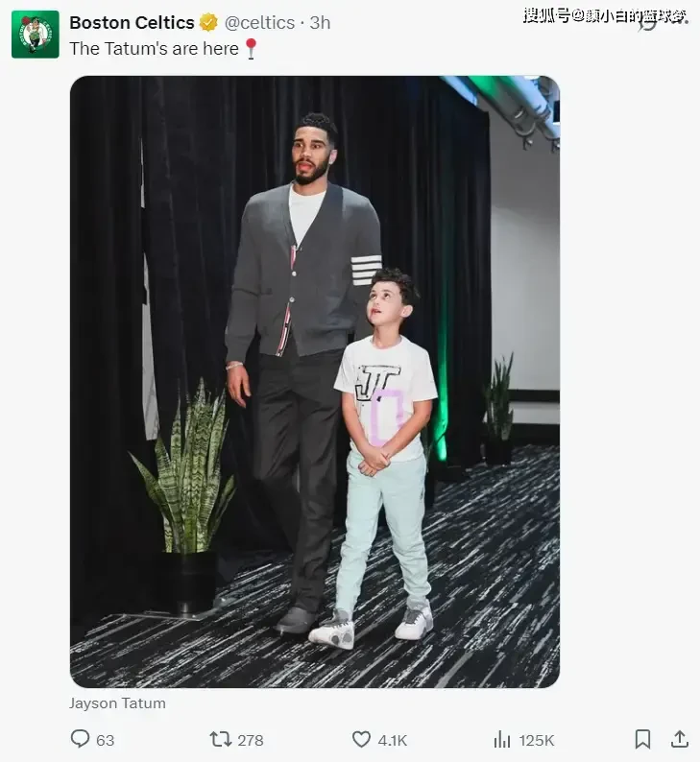This screenshot has height=762, width=700.
Task: Click the 125K views count
Action: click(x=537, y=740)
